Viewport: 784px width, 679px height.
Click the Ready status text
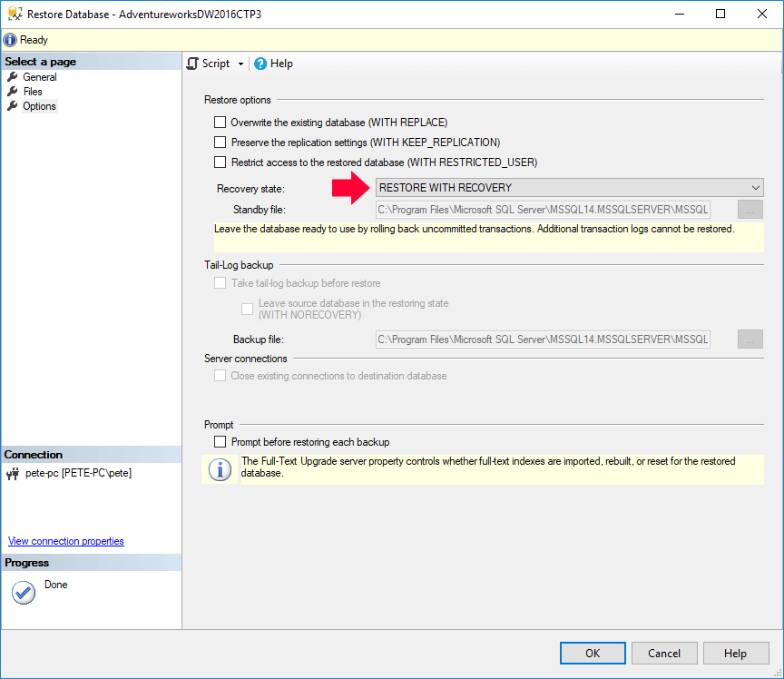point(34,40)
